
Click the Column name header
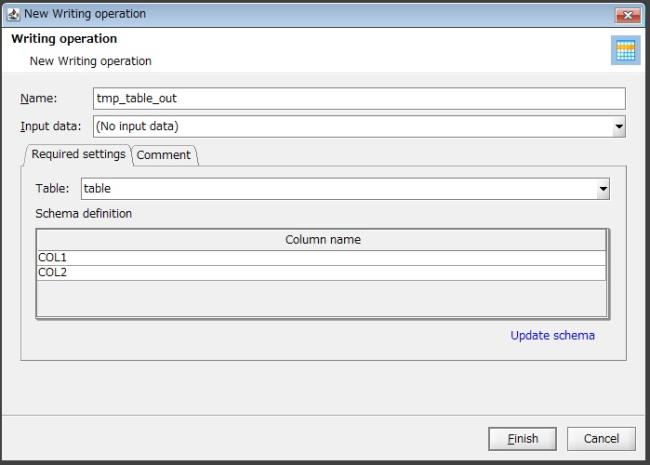click(322, 240)
